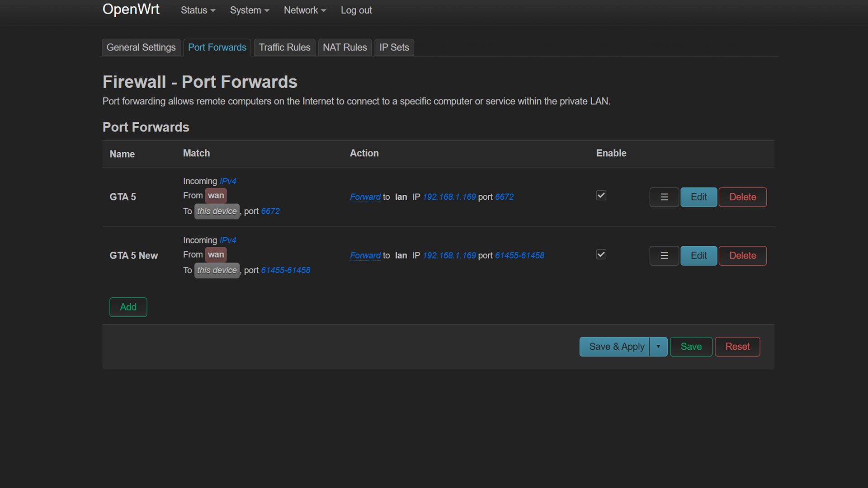This screenshot has height=488, width=868.
Task: Expand the Status menu
Action: pos(198,10)
